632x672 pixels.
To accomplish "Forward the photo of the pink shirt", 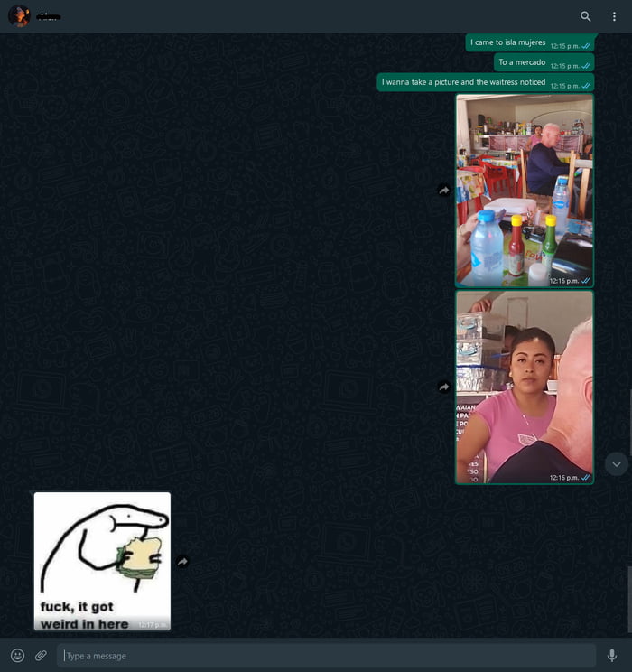I will pyautogui.click(x=443, y=387).
